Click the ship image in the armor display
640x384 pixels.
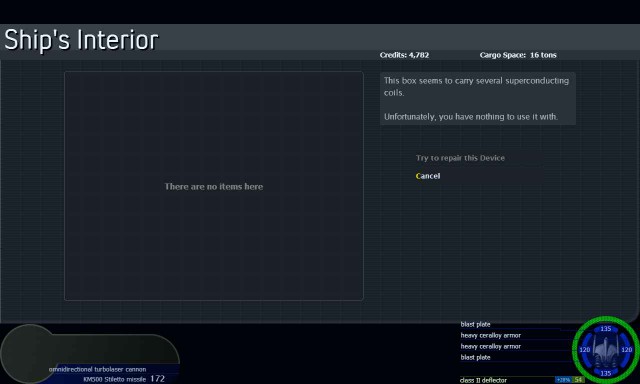click(606, 350)
